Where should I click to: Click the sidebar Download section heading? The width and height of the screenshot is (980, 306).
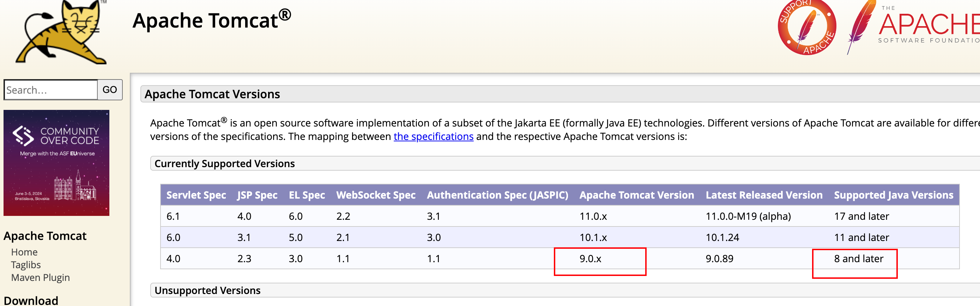(31, 300)
